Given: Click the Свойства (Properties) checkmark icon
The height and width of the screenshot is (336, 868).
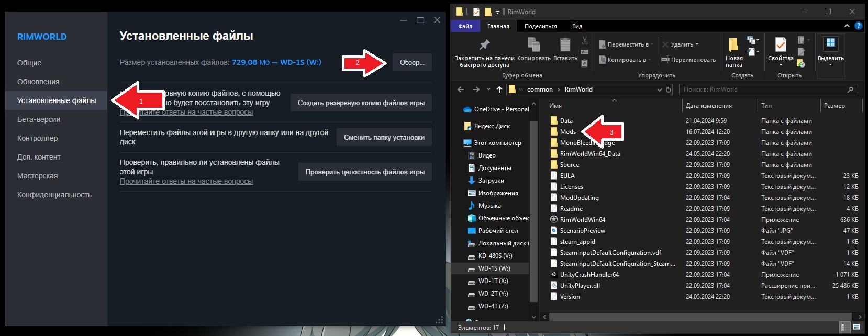Looking at the screenshot, I should click(781, 45).
